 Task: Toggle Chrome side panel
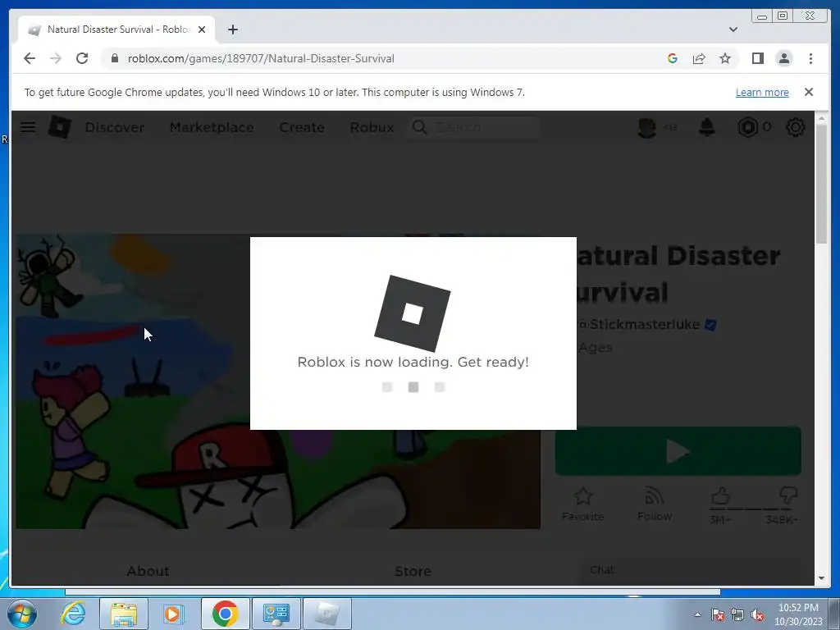[x=757, y=58]
